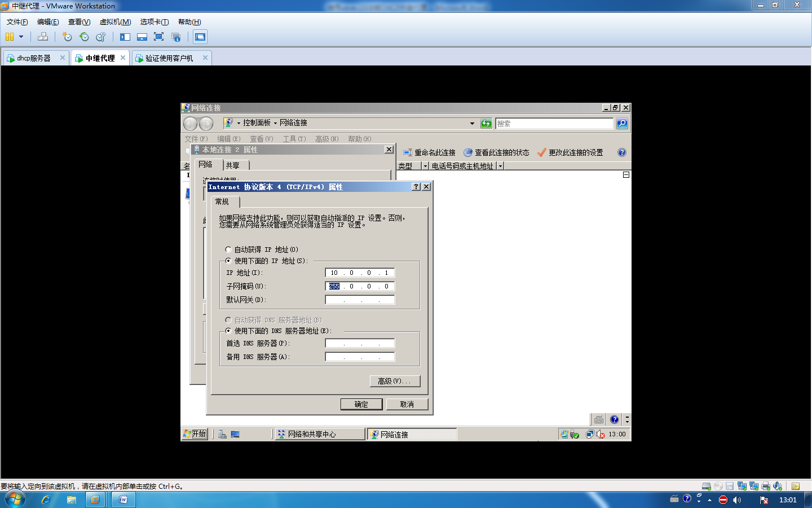Open the guest 开始 start button
This screenshot has width=812, height=508.
[195, 434]
